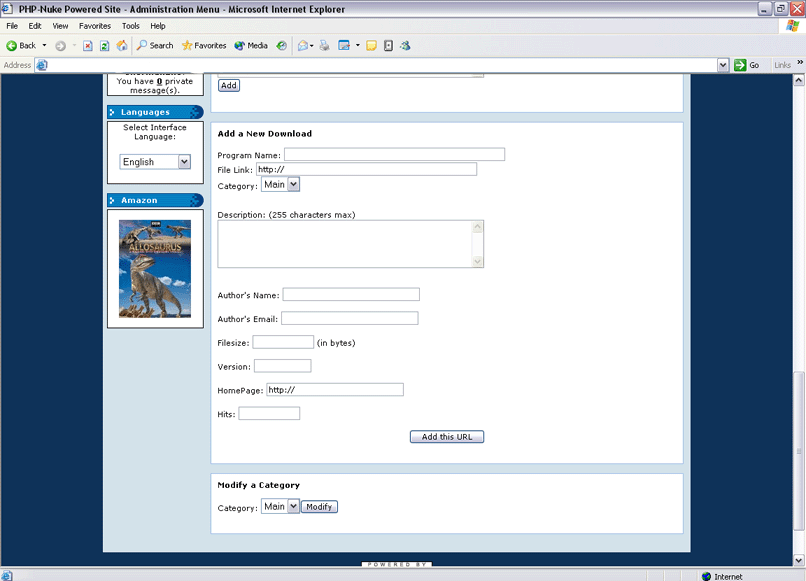This screenshot has height=581, width=806.
Task: Click the Program Name input field
Action: click(394, 155)
